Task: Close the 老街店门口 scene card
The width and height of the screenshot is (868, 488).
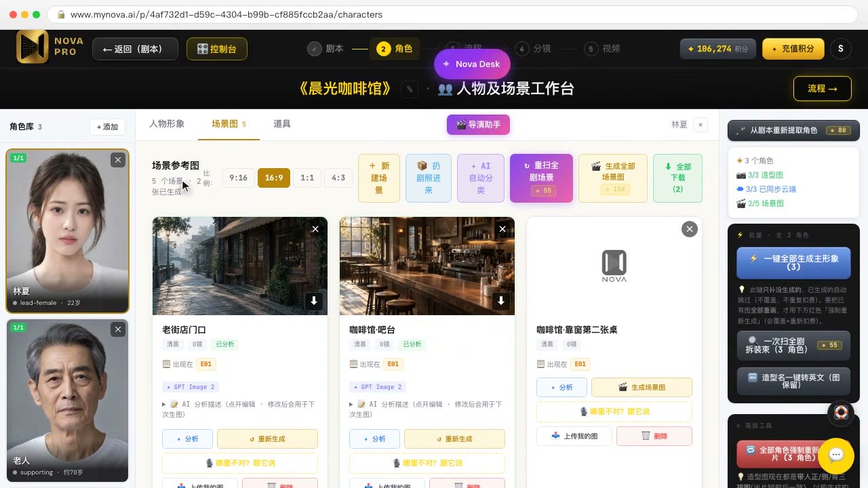Action: pos(315,229)
